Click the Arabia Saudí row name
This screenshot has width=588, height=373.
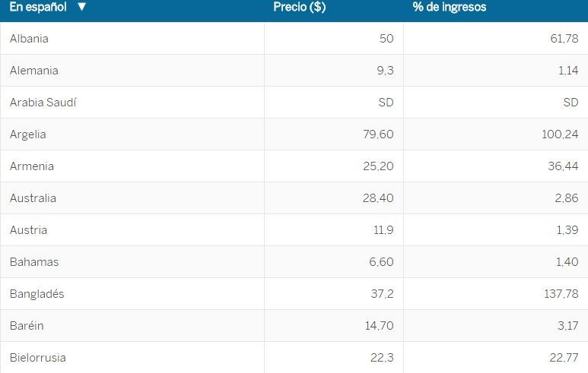click(43, 103)
